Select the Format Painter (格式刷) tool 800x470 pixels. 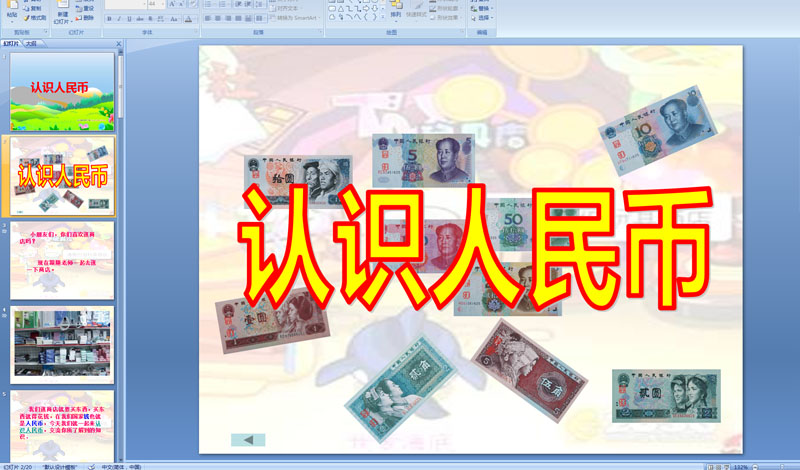(35, 17)
